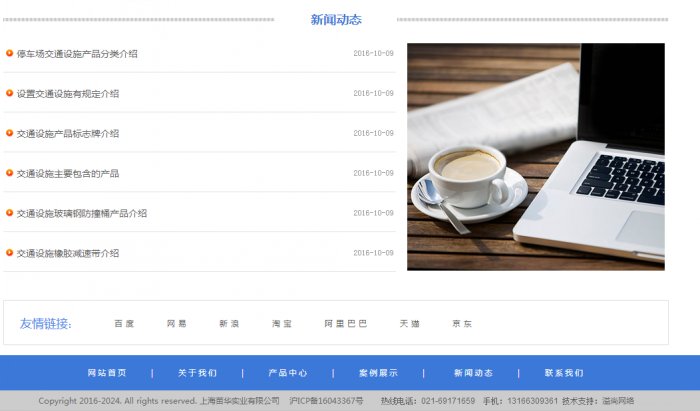700x411 pixels.
Task: Visit the 京东 friendly link
Action: tap(462, 324)
